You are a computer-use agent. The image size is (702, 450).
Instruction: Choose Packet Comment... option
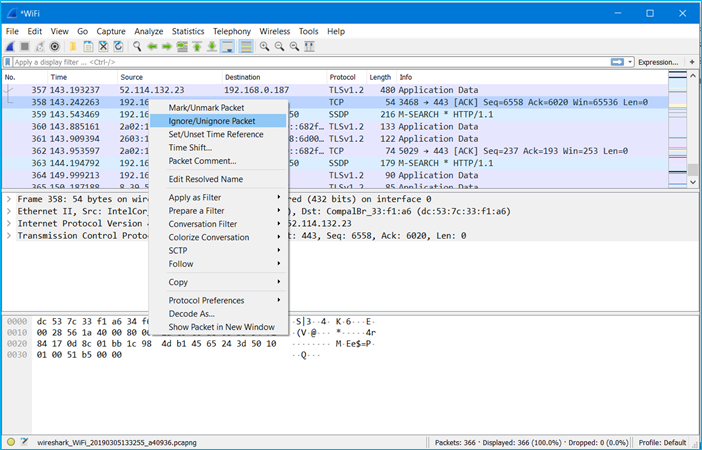218,161
